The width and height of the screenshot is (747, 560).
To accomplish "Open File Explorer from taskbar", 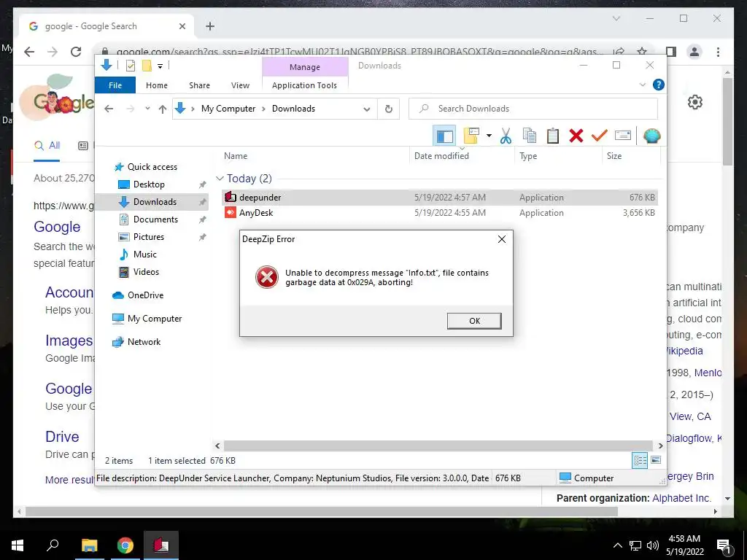I will click(x=89, y=545).
